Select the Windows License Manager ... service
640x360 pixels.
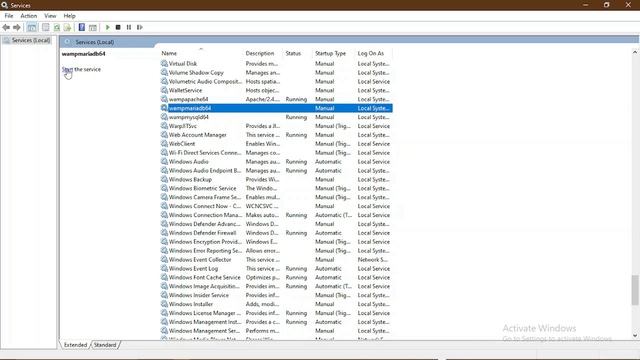tap(205, 313)
